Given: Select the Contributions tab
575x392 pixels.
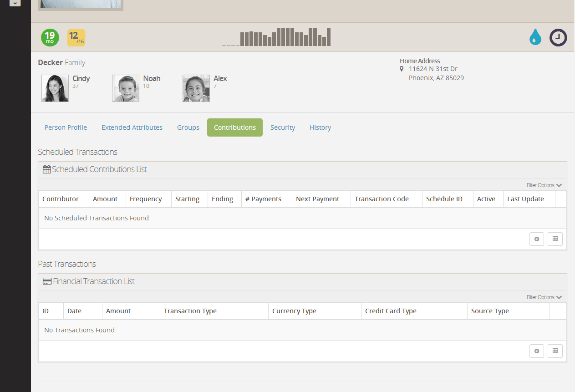Looking at the screenshot, I should pyautogui.click(x=235, y=127).
